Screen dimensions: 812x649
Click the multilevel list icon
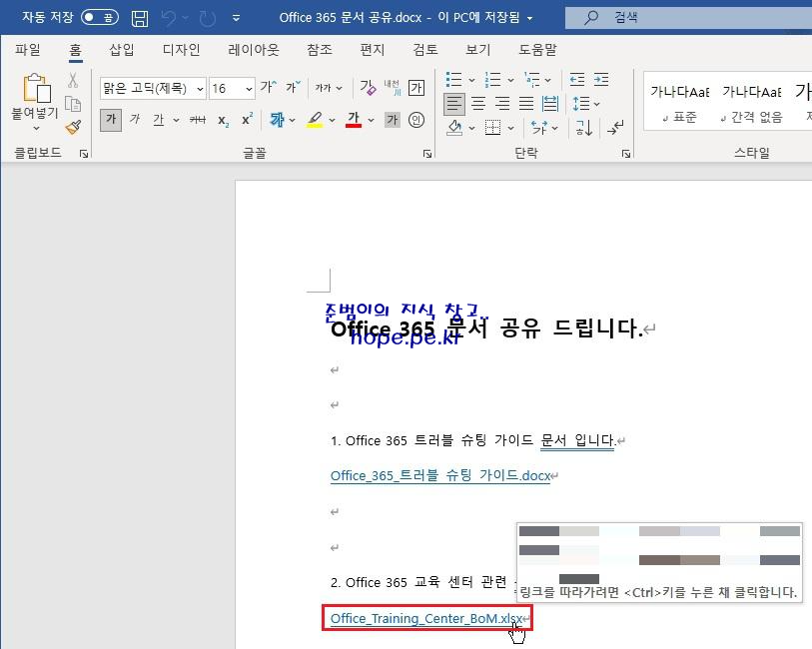[531, 80]
